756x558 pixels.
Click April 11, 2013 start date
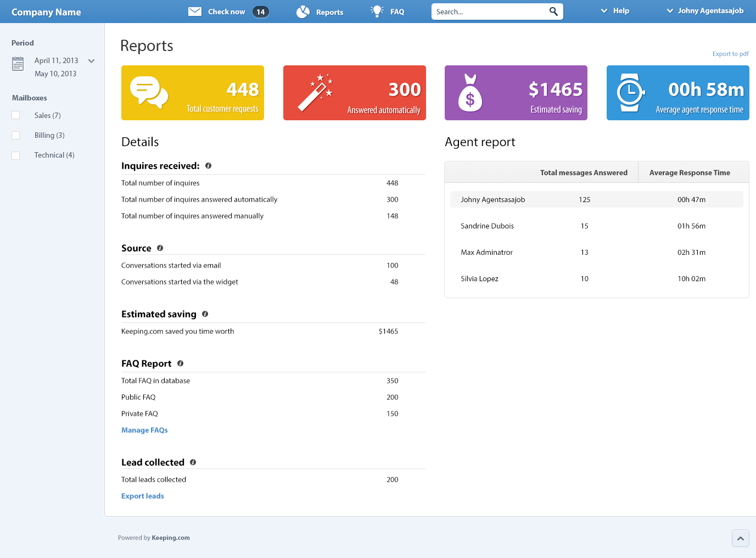tap(56, 60)
